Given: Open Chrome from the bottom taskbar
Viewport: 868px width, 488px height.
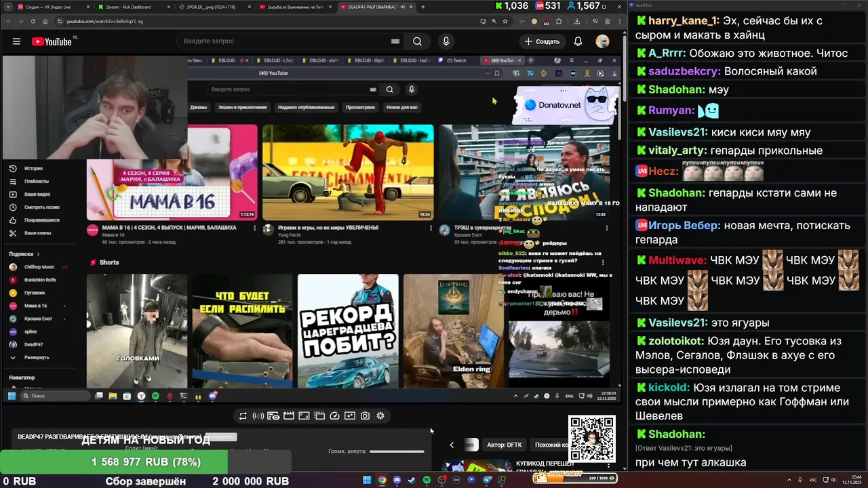Looking at the screenshot, I should [x=382, y=480].
